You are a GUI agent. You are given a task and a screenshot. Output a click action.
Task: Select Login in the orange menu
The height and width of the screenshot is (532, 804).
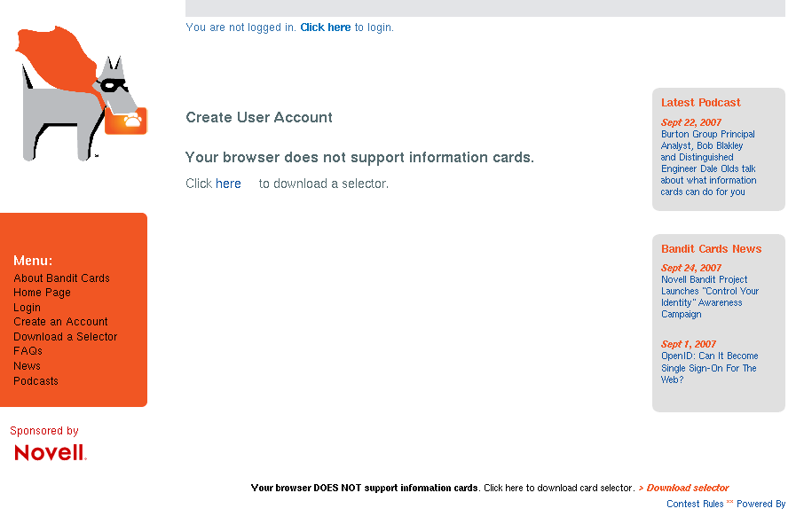click(x=27, y=308)
